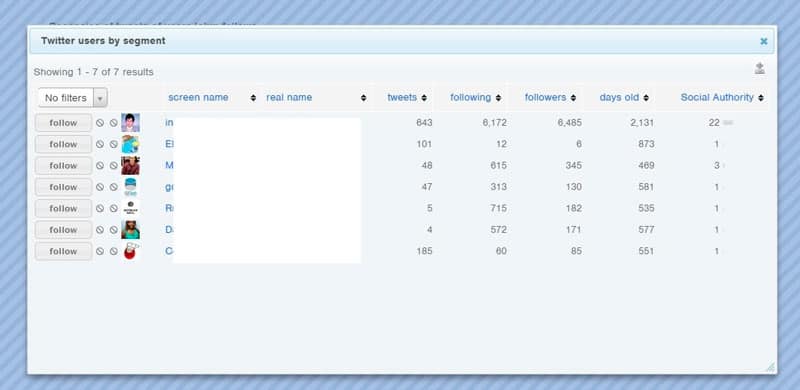The width and height of the screenshot is (800, 390).
Task: Follow the user with 48 tweets
Action: [63, 166]
